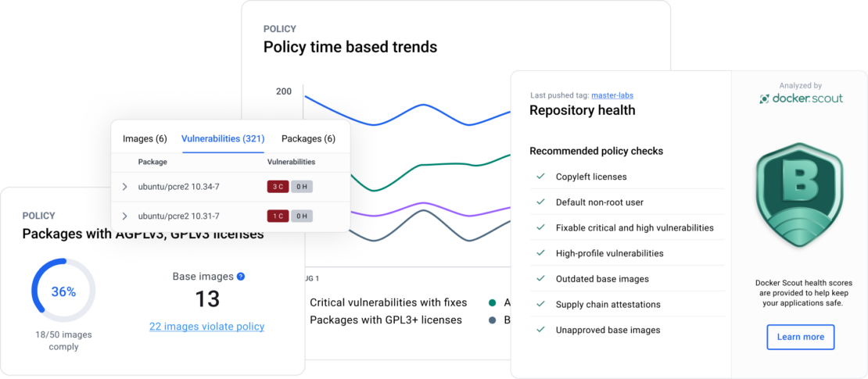Click the 36% compliance progress ring
Viewport: 868px width, 379px height.
[x=63, y=291]
